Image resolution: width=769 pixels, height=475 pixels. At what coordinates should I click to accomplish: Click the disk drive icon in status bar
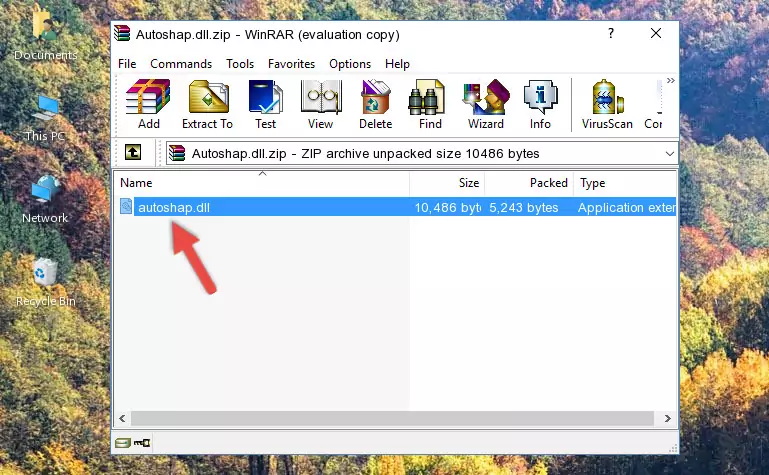pyautogui.click(x=123, y=443)
